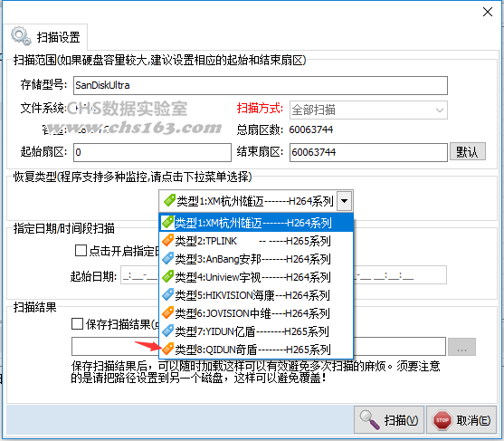
Task: Start scanning with the 扫描(V) button
Action: pyautogui.click(x=389, y=420)
